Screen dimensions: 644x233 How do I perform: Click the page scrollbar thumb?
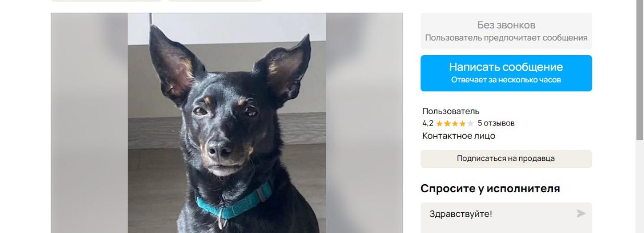640,69
